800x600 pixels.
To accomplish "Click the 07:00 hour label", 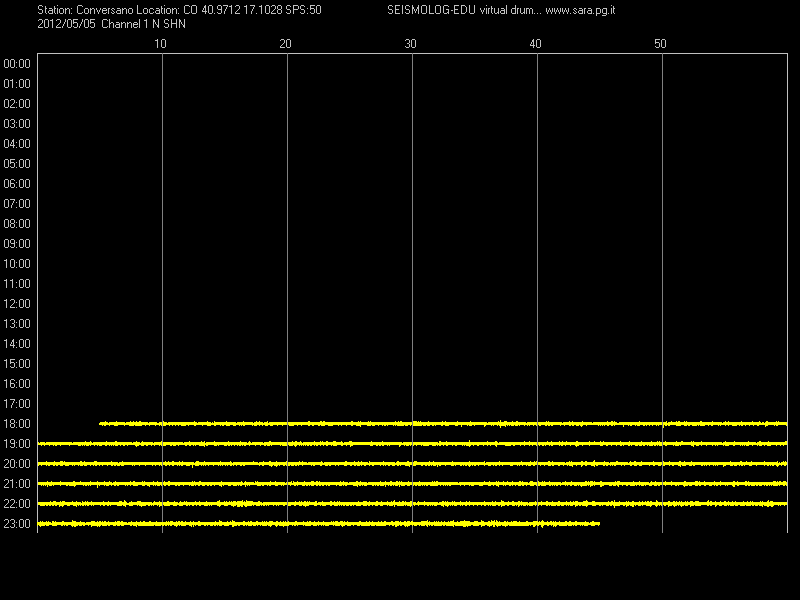I will point(17,204).
